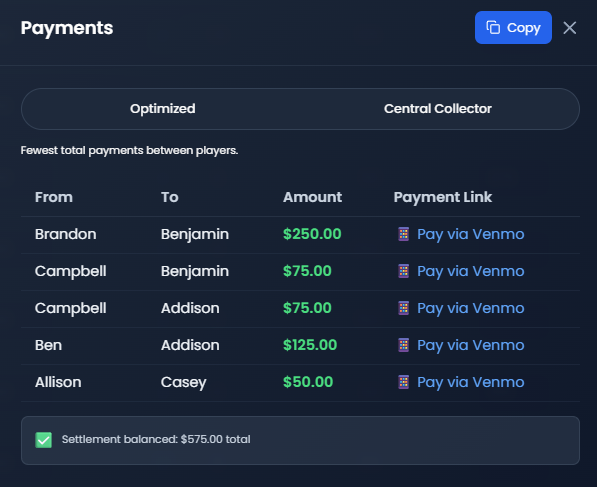Click the green settlement balanced checkmark
The image size is (597, 487).
[x=43, y=440]
